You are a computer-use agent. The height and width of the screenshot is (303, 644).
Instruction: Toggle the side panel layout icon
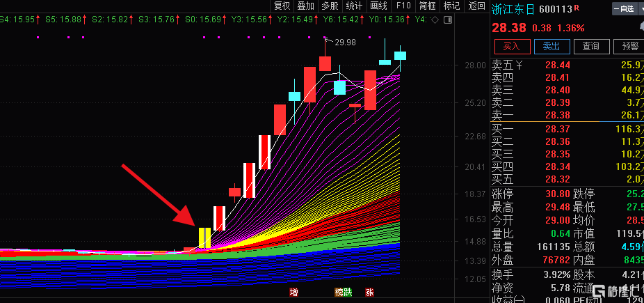pyautogui.click(x=448, y=20)
